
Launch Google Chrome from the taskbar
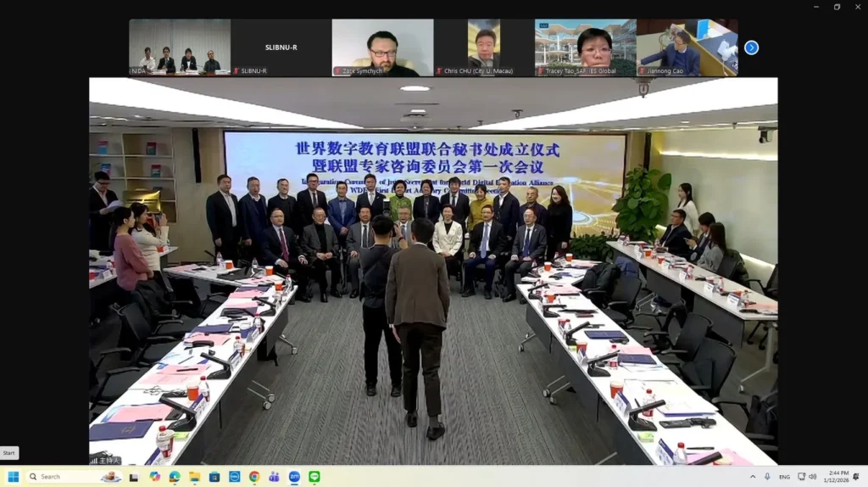[254, 477]
